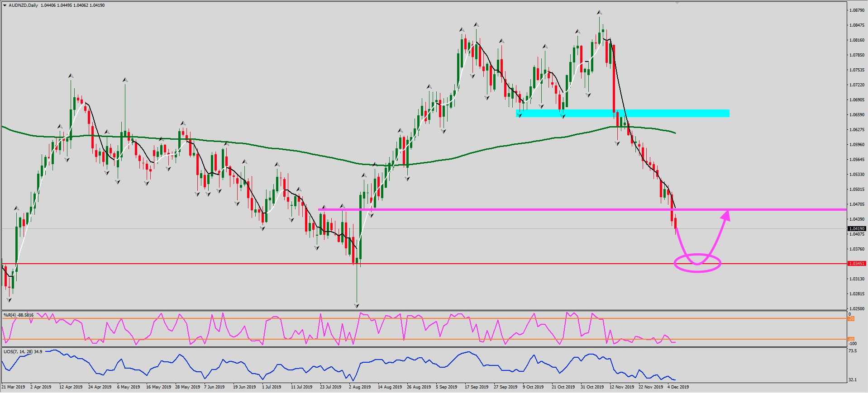Click the 32.1 UOS scale value
This screenshot has height=393, width=868.
click(852, 380)
